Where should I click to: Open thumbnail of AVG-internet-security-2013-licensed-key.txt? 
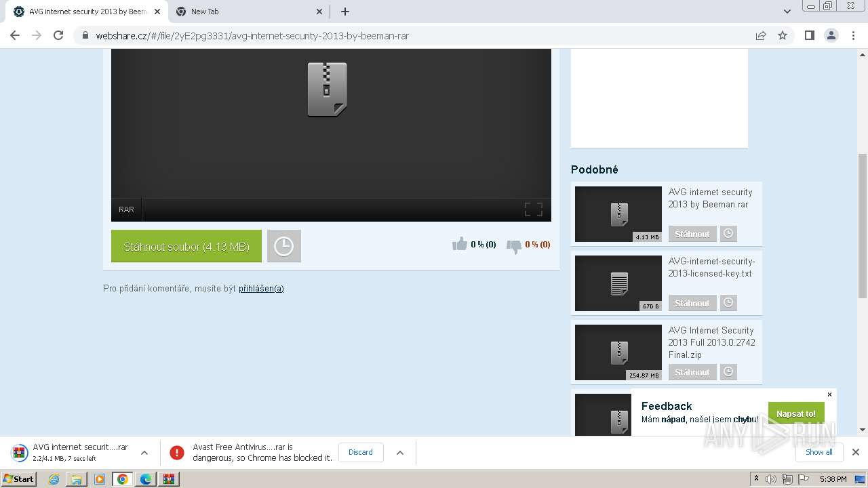[618, 283]
